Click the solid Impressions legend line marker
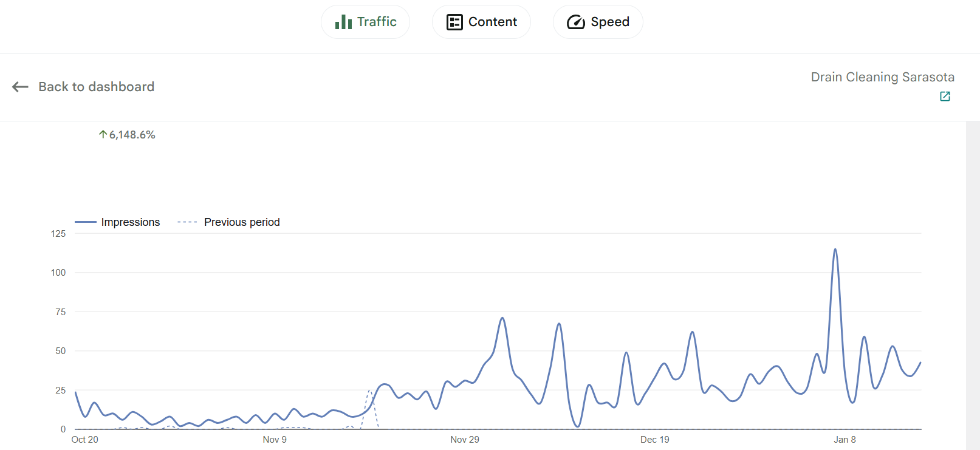The width and height of the screenshot is (980, 450). 85,222
